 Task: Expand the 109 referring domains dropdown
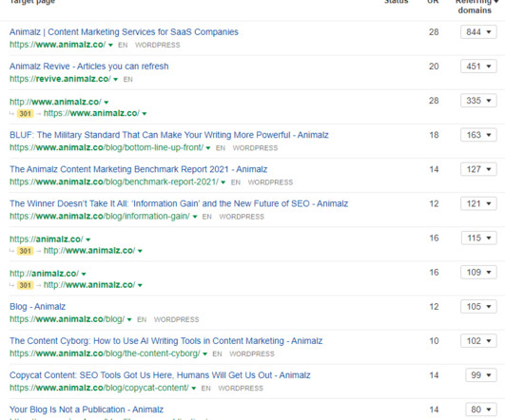tap(478, 273)
